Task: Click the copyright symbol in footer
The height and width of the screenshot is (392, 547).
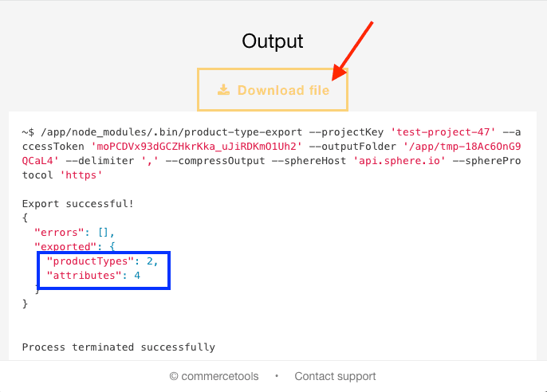Action: point(174,376)
